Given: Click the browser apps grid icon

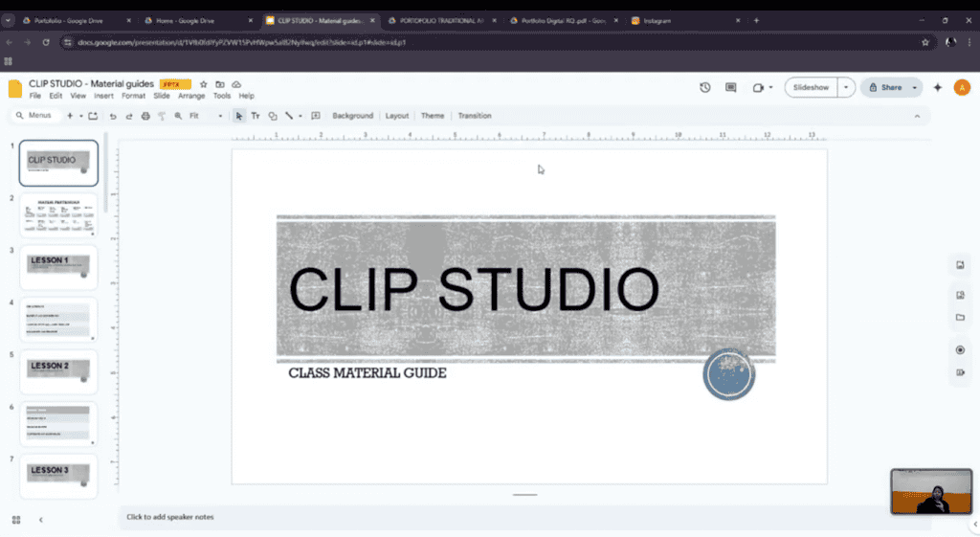Looking at the screenshot, I should coord(8,61).
